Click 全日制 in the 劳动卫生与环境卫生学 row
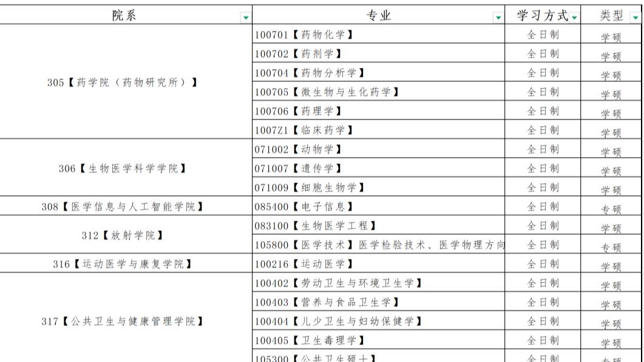This screenshot has width=644, height=362. click(x=543, y=283)
